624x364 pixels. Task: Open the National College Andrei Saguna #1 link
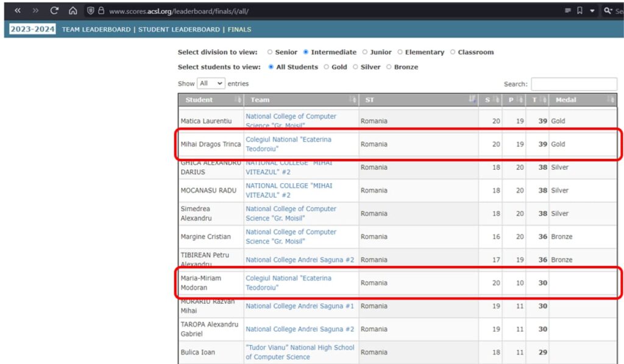click(299, 306)
